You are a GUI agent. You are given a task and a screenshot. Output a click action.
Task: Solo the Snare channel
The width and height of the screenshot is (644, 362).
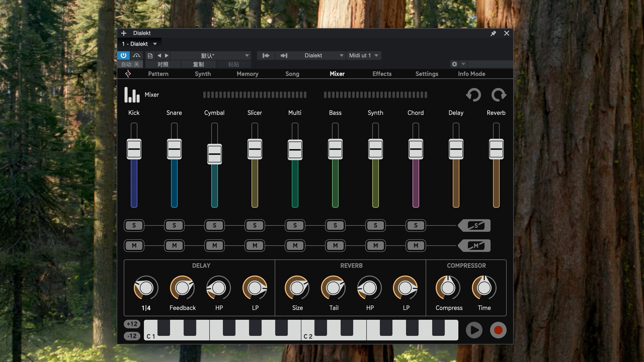pyautogui.click(x=174, y=226)
